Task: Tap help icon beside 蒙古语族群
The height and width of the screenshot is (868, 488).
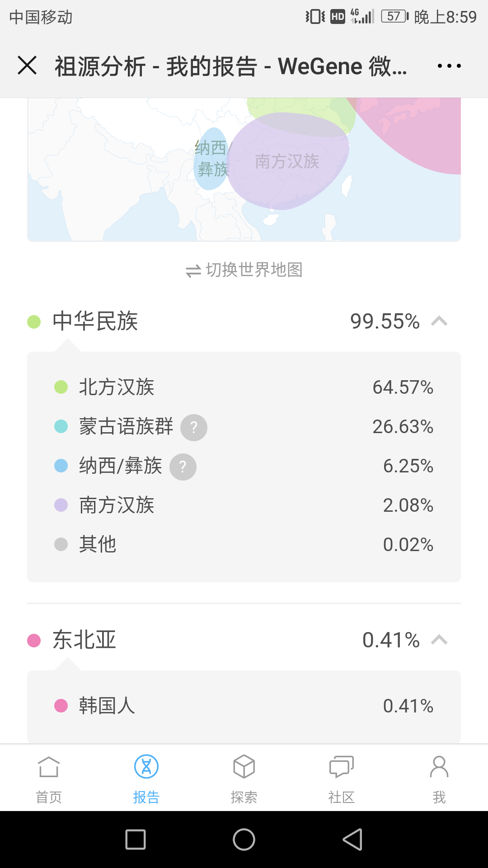Action: [194, 427]
